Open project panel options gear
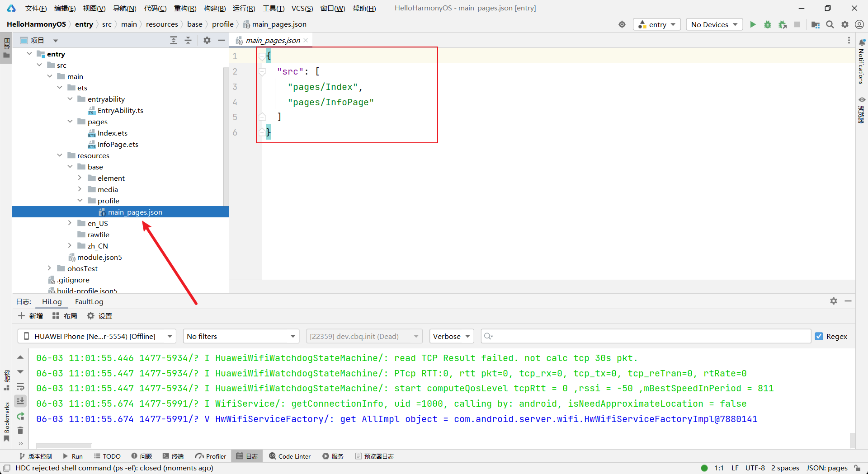The width and height of the screenshot is (868, 474). tap(207, 40)
